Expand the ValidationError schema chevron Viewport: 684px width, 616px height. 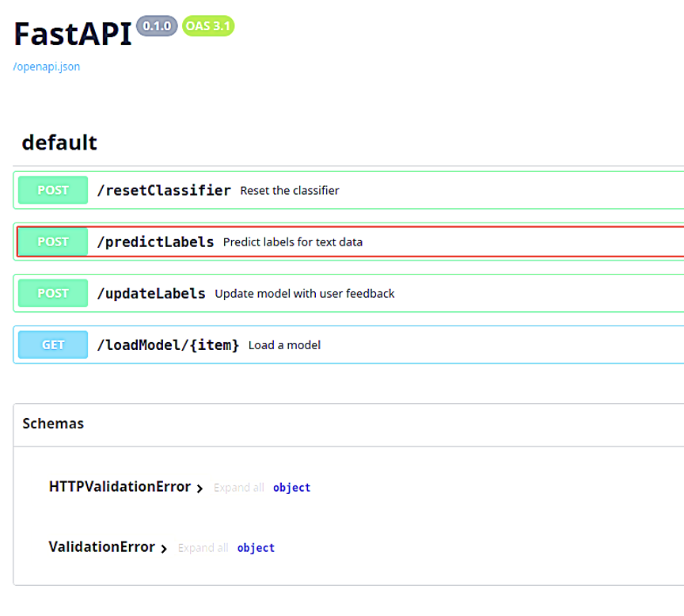tap(164, 549)
